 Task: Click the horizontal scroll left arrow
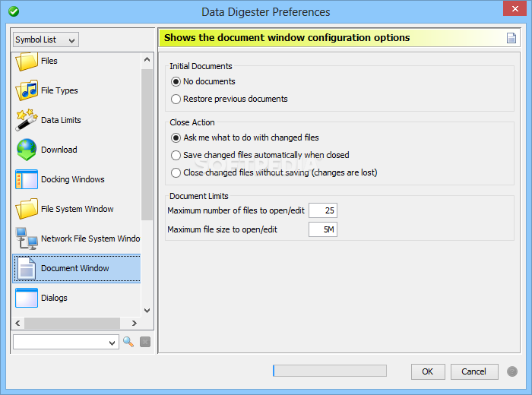[x=18, y=323]
